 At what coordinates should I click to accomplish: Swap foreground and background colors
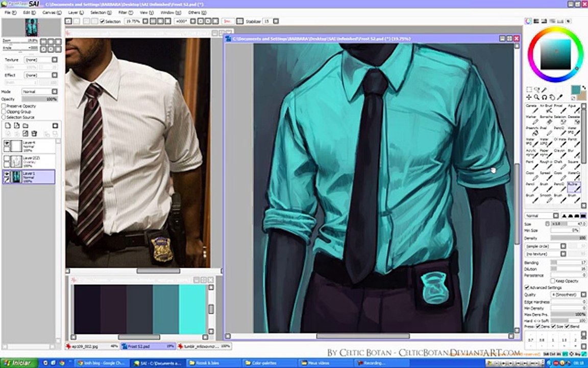(x=583, y=87)
